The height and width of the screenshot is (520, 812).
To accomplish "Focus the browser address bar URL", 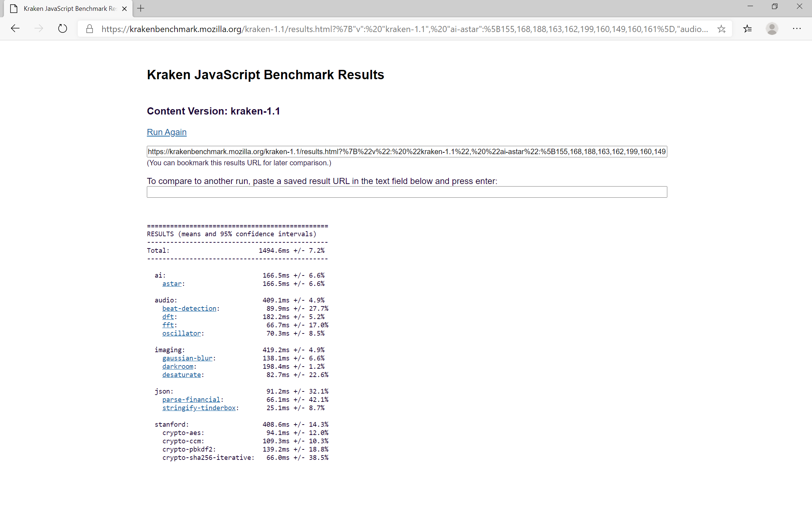I will (x=405, y=29).
